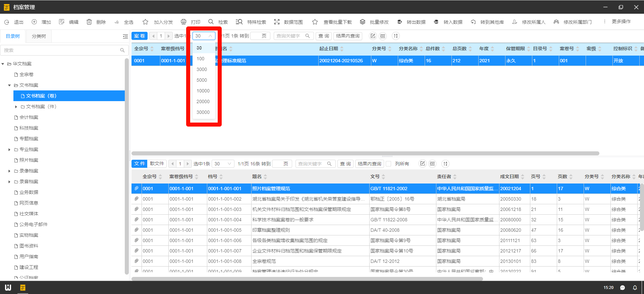Click the delete trash icon

(x=89, y=22)
